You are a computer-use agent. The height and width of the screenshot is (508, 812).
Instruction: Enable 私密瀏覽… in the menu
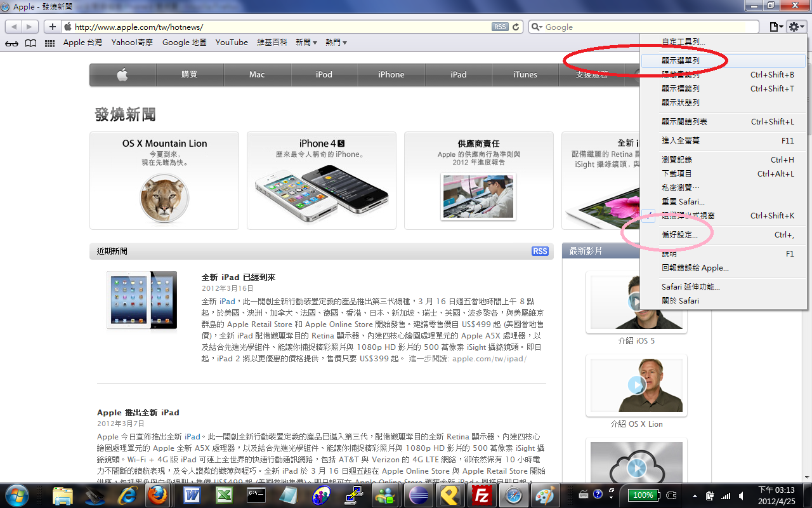pyautogui.click(x=723, y=188)
